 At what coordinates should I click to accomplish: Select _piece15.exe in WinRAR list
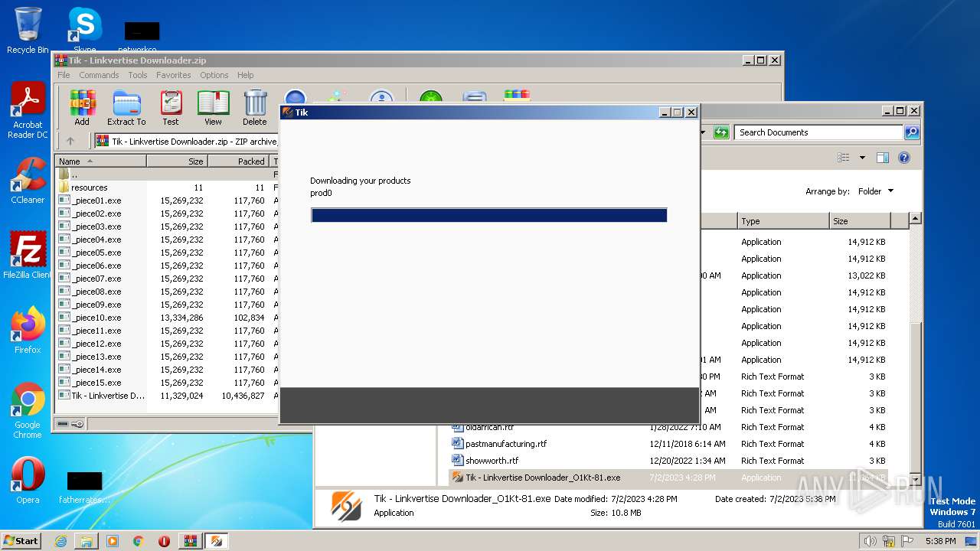click(96, 383)
